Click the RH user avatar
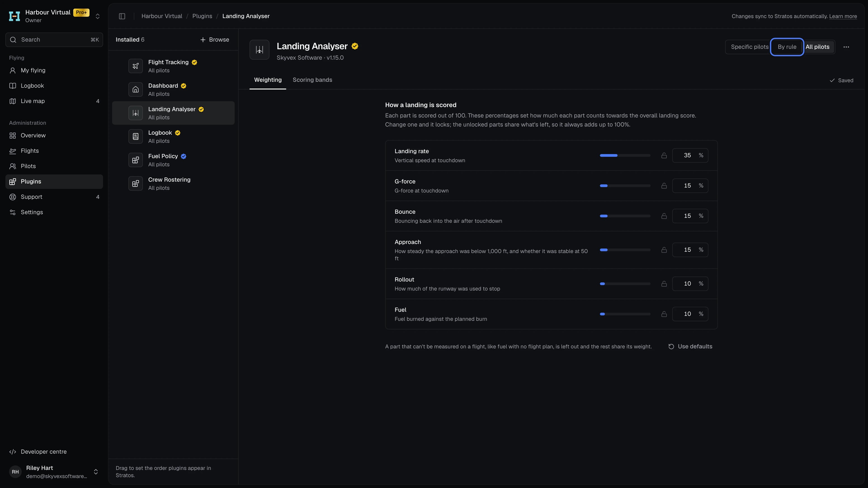The image size is (868, 488). pyautogui.click(x=15, y=472)
